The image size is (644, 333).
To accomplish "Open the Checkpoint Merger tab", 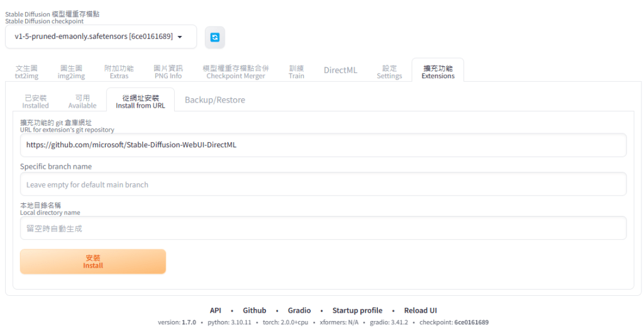I will pyautogui.click(x=236, y=72).
